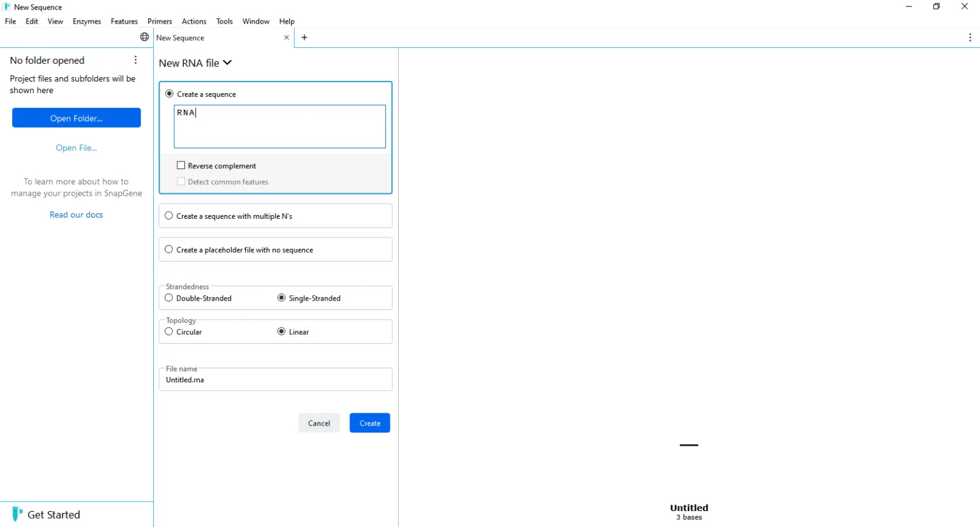Expand the New RNA file dropdown
The width and height of the screenshot is (980, 527).
click(227, 63)
